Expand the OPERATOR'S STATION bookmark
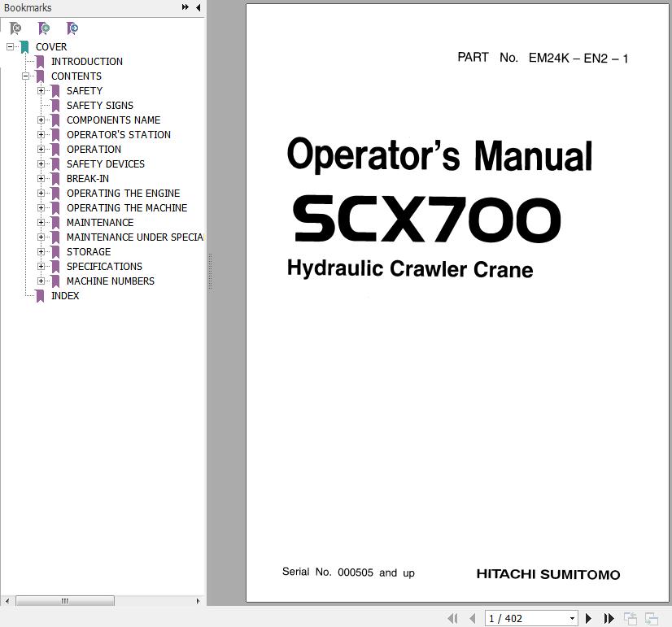 pos(41,134)
